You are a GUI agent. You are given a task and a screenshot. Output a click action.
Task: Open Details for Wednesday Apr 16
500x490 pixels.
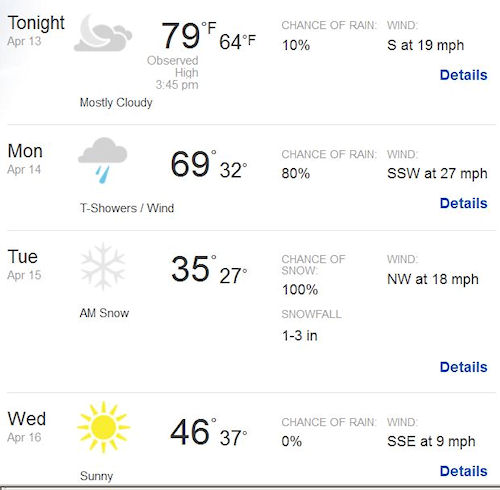point(463,471)
